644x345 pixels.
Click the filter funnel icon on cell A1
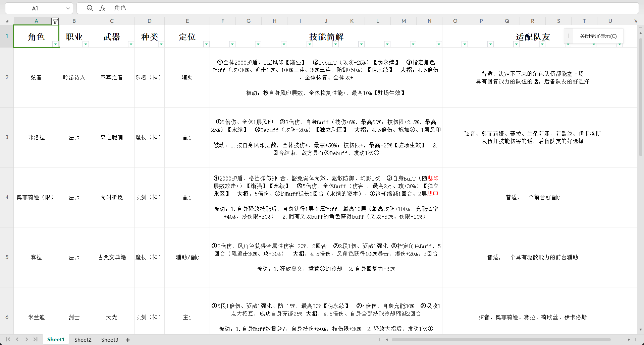55,21
